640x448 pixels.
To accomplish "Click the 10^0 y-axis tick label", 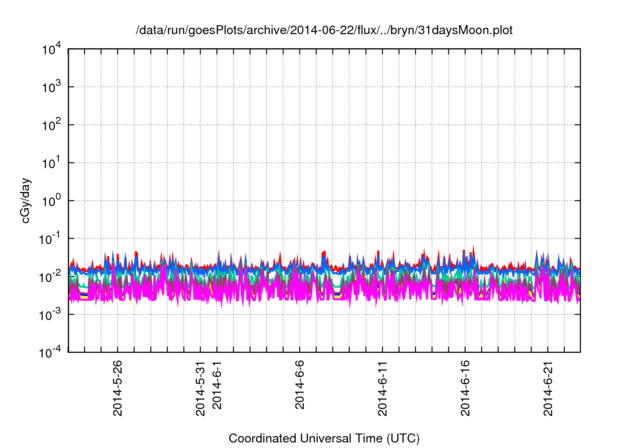I will [x=51, y=200].
